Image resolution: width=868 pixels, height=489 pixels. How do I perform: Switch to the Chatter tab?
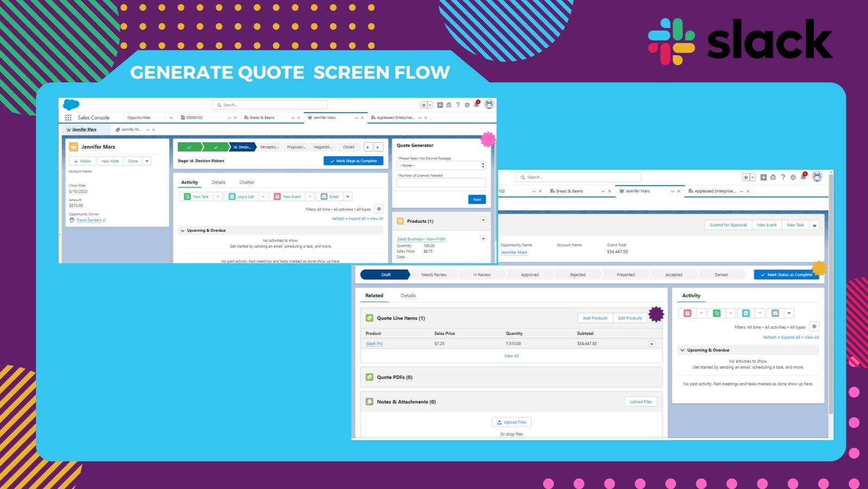[247, 182]
